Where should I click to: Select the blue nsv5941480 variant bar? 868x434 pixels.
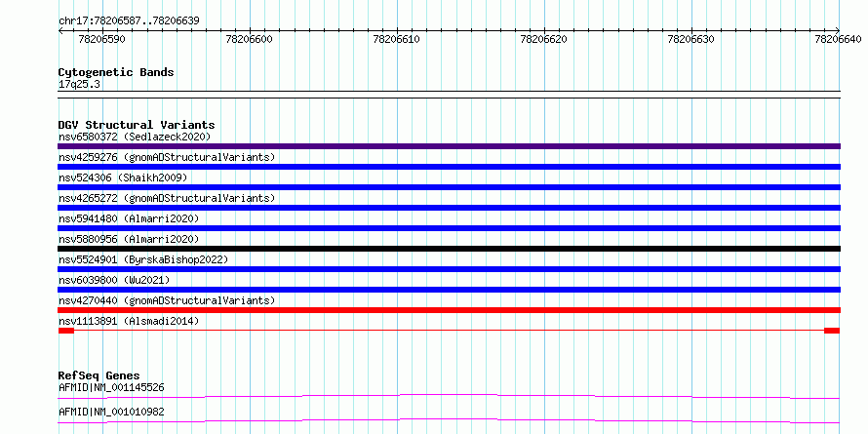coord(449,228)
